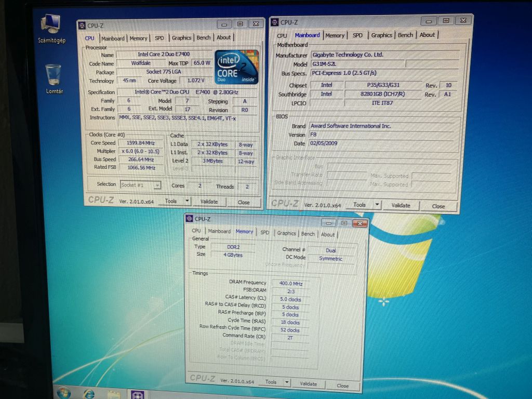Click the Core Speed value 1599.84 MHz
532x399 pixels.
[x=141, y=143]
